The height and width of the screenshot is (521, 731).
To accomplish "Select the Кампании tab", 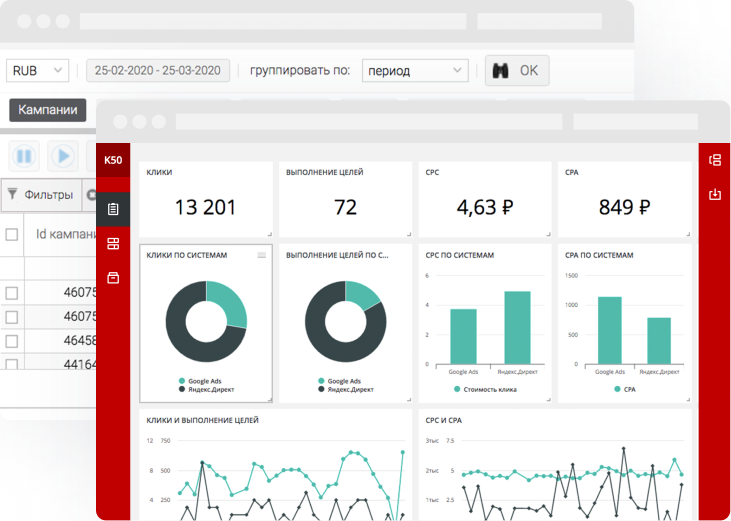I will click(x=47, y=110).
